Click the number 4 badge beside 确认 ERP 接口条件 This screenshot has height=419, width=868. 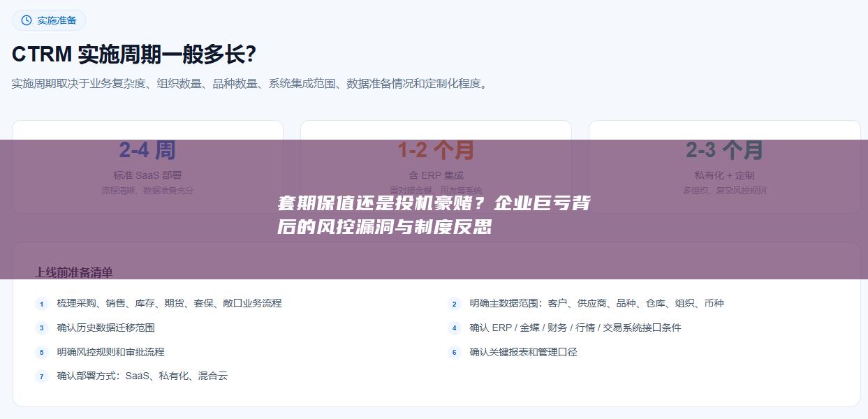point(455,328)
